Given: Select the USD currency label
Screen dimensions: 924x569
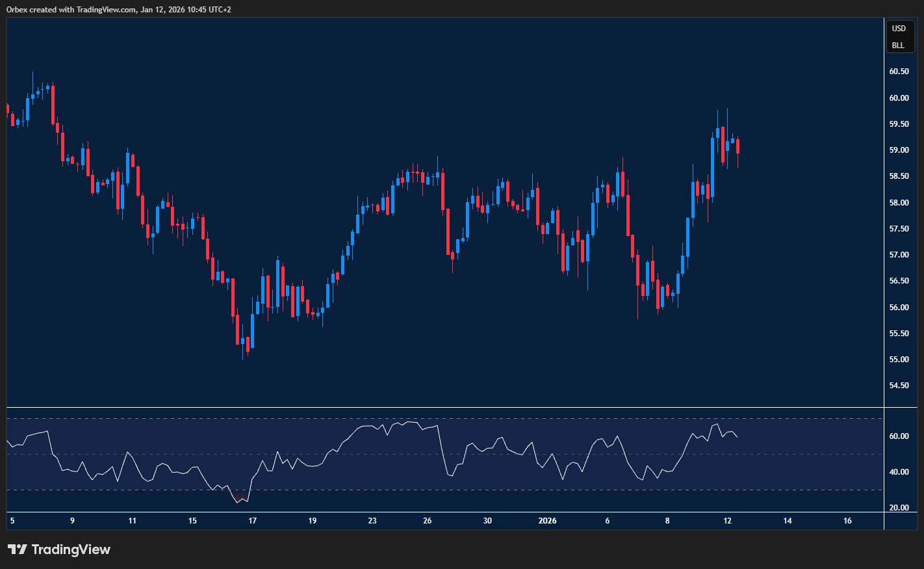Looking at the screenshot, I should (x=899, y=29).
